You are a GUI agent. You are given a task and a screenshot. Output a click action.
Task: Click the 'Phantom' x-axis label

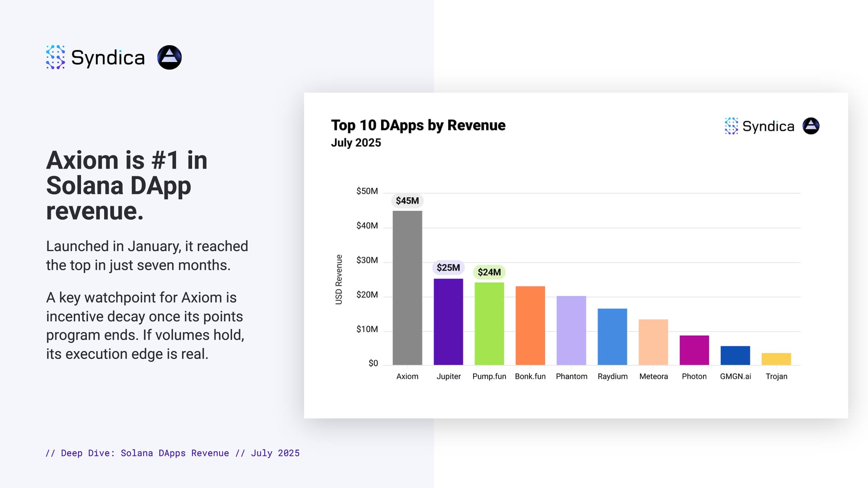(x=572, y=377)
